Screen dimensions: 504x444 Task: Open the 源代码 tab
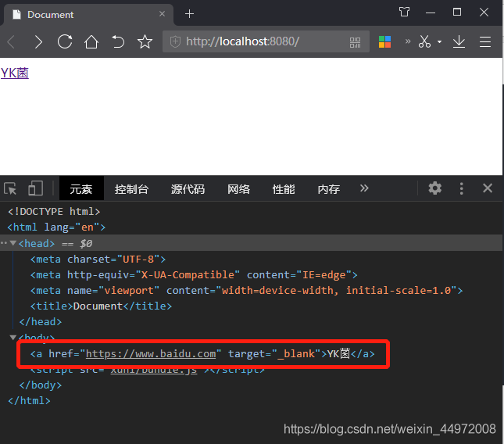(188, 189)
